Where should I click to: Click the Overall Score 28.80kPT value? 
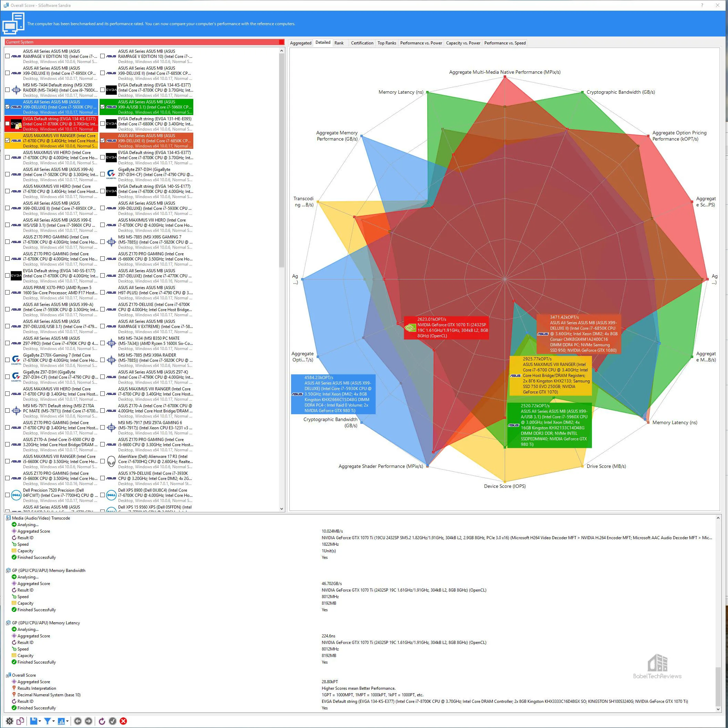coord(330,681)
